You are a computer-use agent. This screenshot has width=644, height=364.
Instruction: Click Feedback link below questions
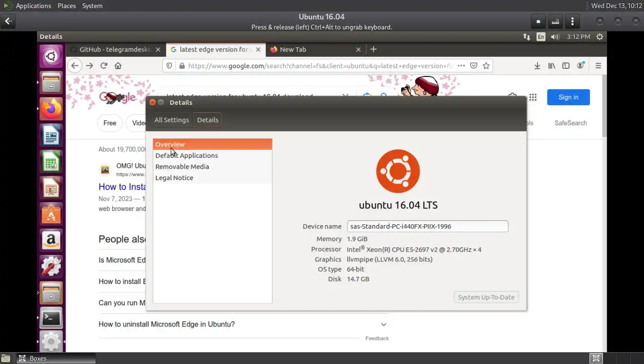click(377, 338)
